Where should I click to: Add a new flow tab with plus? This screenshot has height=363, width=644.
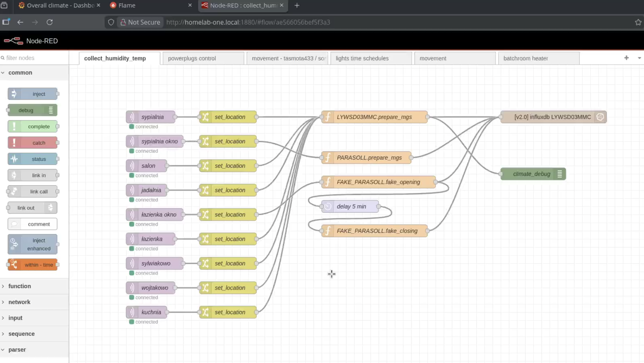pyautogui.click(x=626, y=58)
